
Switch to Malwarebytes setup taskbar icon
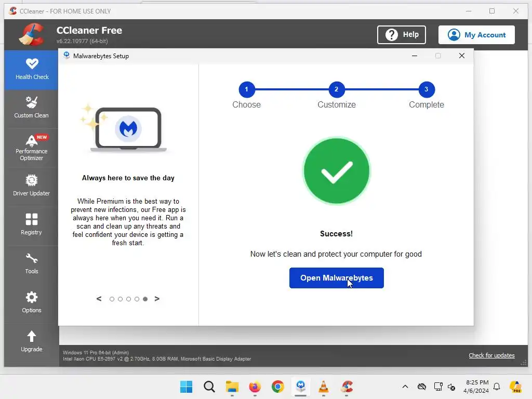pos(301,387)
